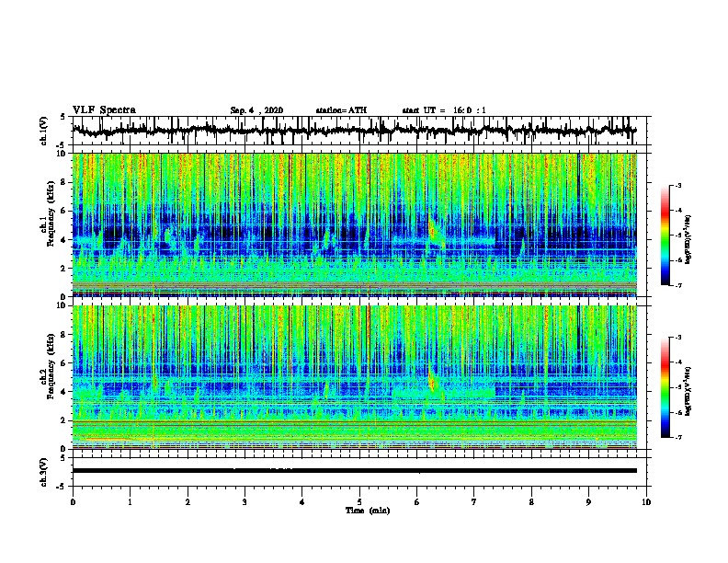The height and width of the screenshot is (563, 728).
Task: Click the "-3" label on ch.1 colorbar
Action: pos(678,185)
